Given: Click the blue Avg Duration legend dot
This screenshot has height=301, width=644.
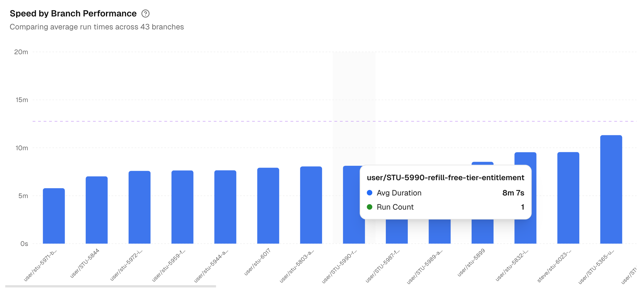Looking at the screenshot, I should [x=369, y=193].
